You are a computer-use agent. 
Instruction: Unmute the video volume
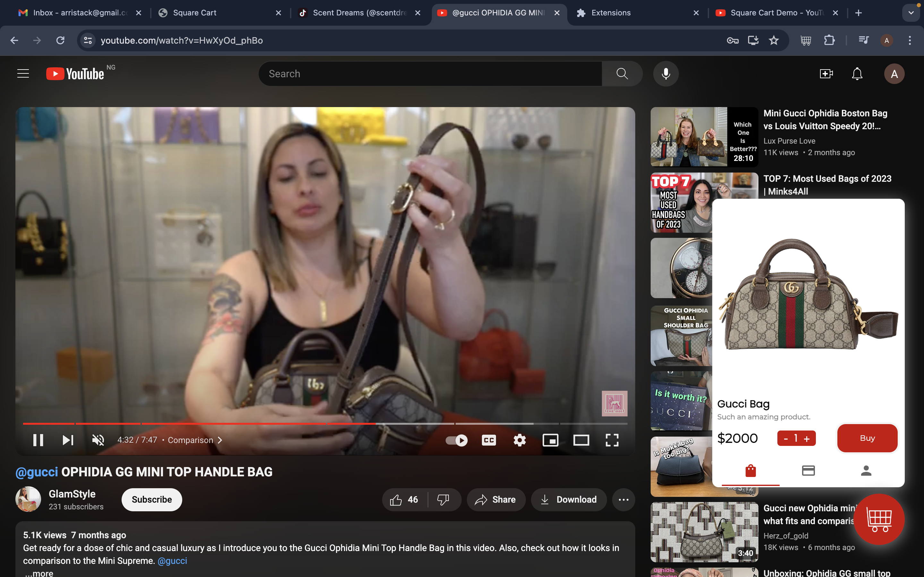pyautogui.click(x=98, y=440)
